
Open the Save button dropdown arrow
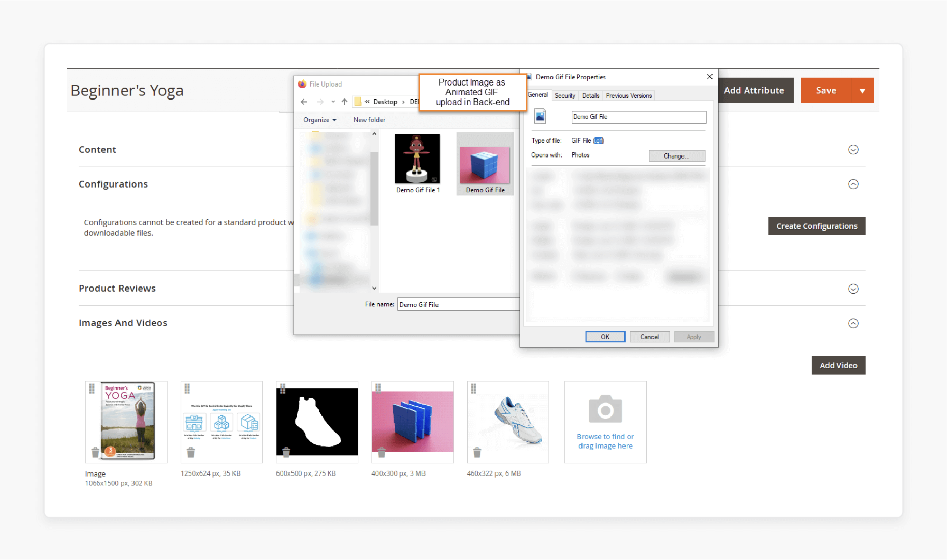pyautogui.click(x=862, y=90)
